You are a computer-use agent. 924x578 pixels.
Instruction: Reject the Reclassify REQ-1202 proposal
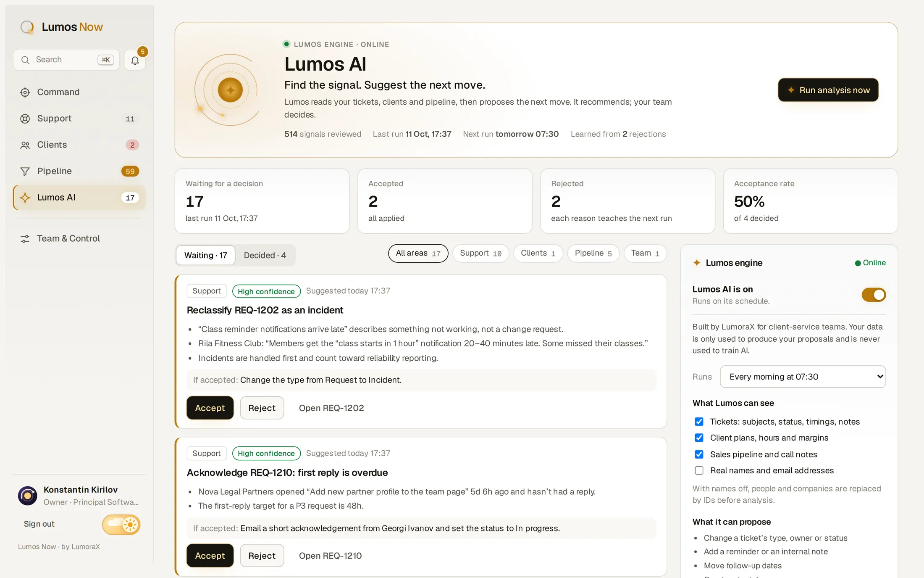click(x=262, y=408)
